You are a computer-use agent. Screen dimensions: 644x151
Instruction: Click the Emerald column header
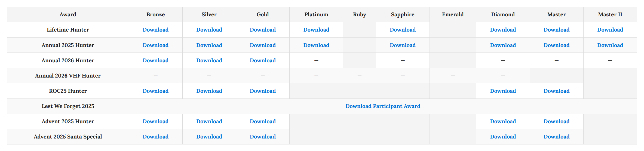coord(453,14)
